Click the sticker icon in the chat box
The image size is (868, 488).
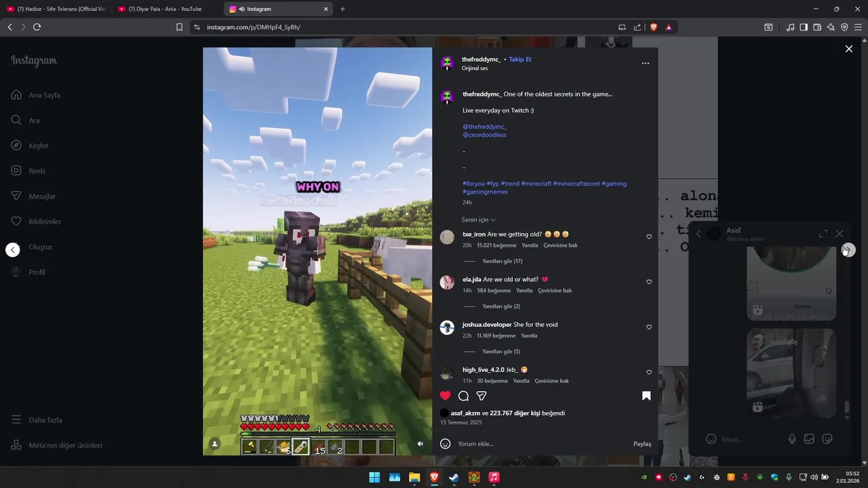point(827,439)
